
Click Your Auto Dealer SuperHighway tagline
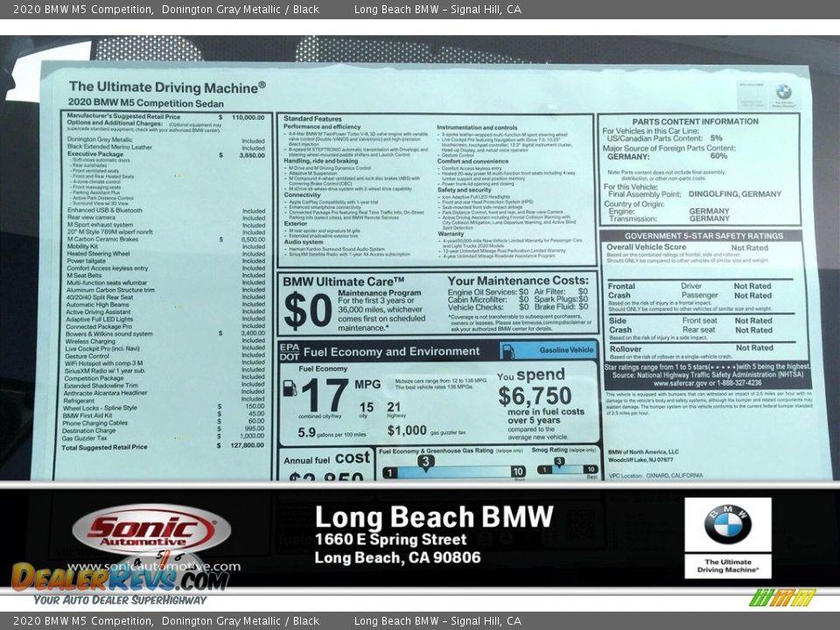pyautogui.click(x=120, y=600)
